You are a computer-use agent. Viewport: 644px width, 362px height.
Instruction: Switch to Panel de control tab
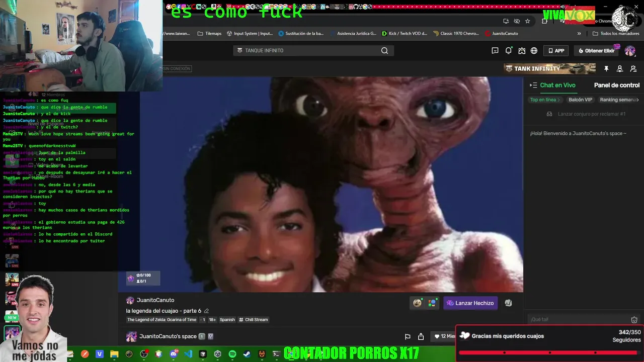click(617, 85)
